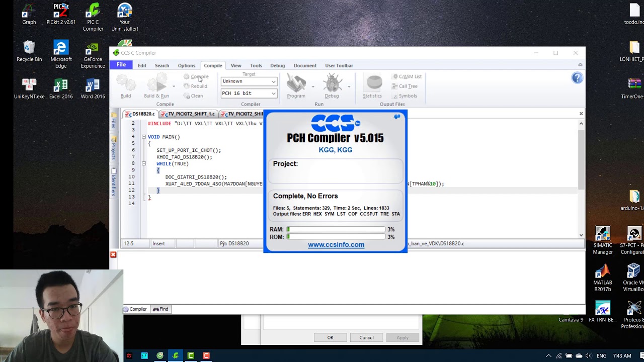Collapse the VOID MAIN() code fold
This screenshot has height=362, width=644.
click(x=143, y=137)
